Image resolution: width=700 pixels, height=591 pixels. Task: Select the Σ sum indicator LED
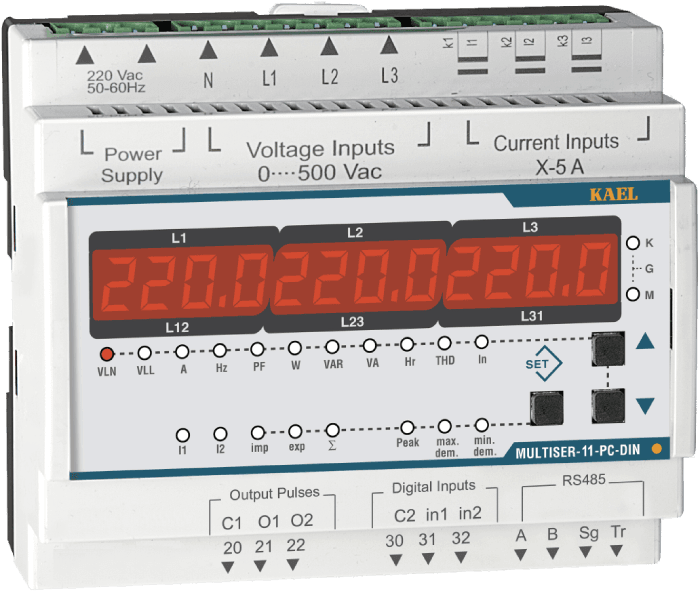(333, 430)
